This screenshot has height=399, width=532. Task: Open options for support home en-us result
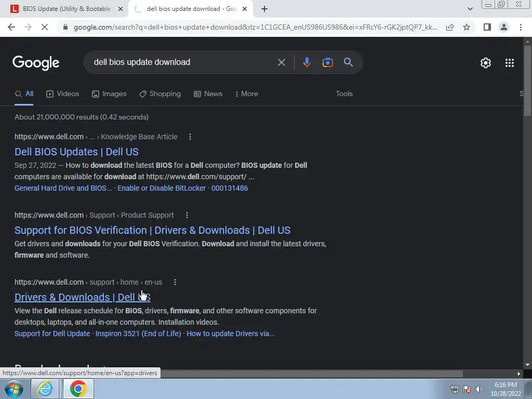pos(175,282)
